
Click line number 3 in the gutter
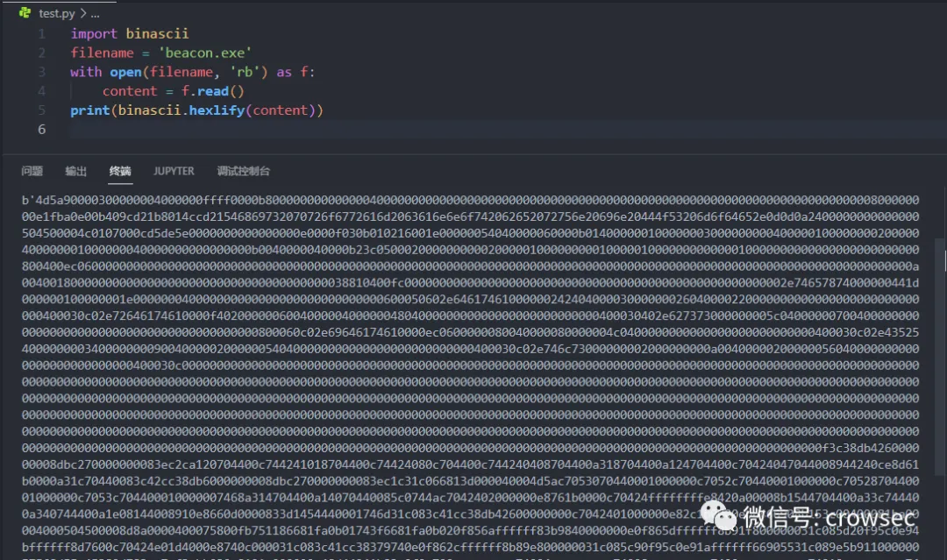click(x=42, y=72)
